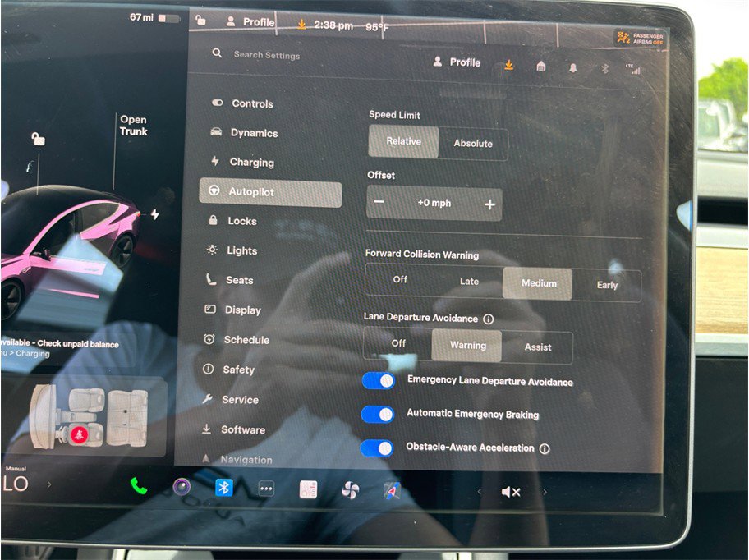The image size is (749, 560).
Task: Tap the Passenger Airbag Off indicator
Action: [x=640, y=39]
